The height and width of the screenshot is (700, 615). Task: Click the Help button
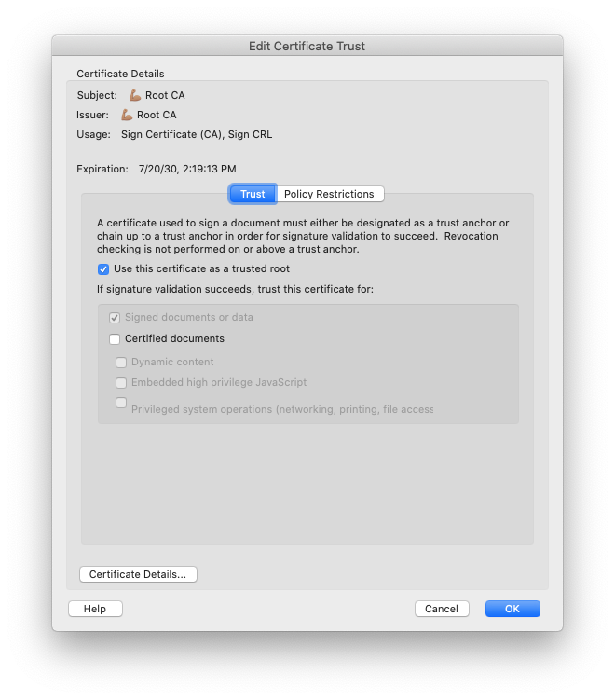click(95, 609)
